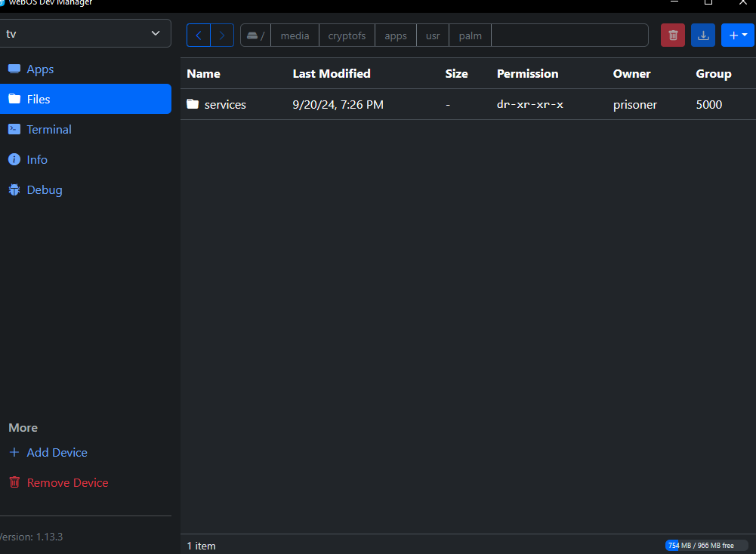Click the download icon in toolbar
Image resolution: width=756 pixels, height=554 pixels.
[703, 35]
